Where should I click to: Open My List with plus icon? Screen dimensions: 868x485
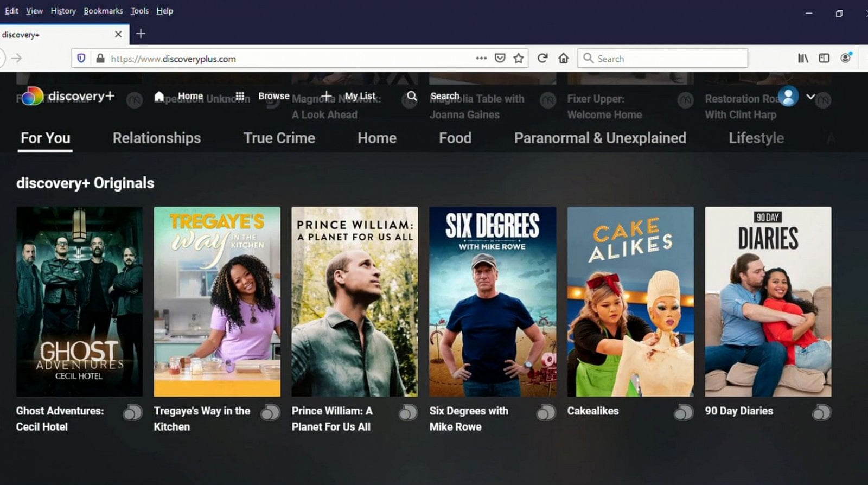click(348, 96)
